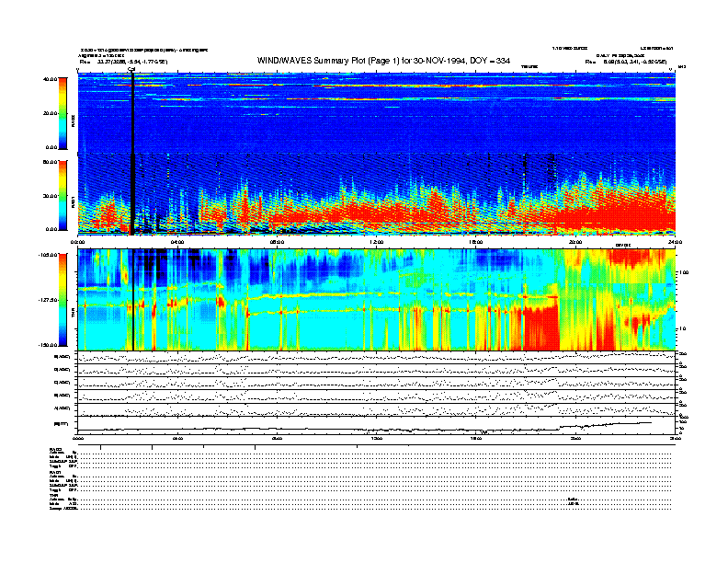This screenshot has height=563, width=728.
Task: Click the position readout at upper right
Action: [x=626, y=62]
